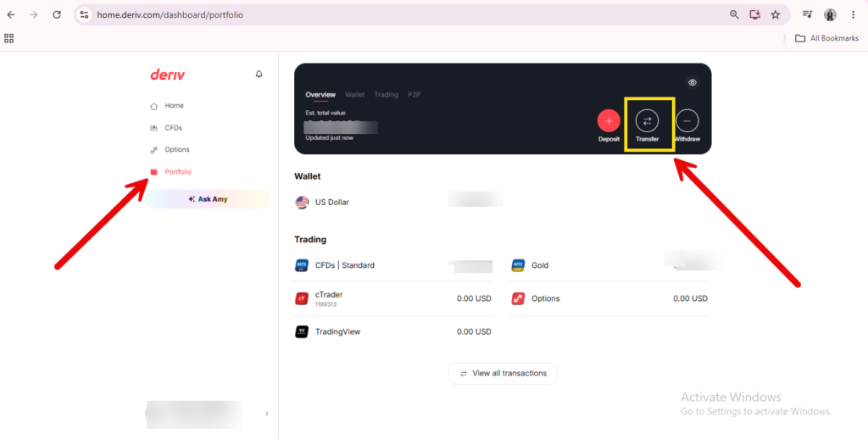Open Chrome three-dot menu
868x439 pixels.
pyautogui.click(x=853, y=15)
